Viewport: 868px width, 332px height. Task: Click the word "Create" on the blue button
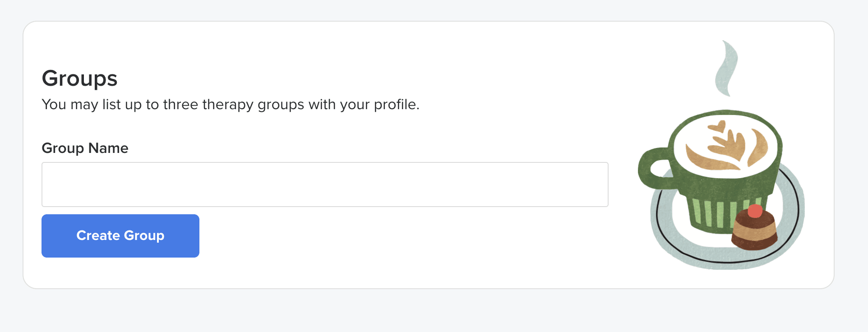[98, 235]
